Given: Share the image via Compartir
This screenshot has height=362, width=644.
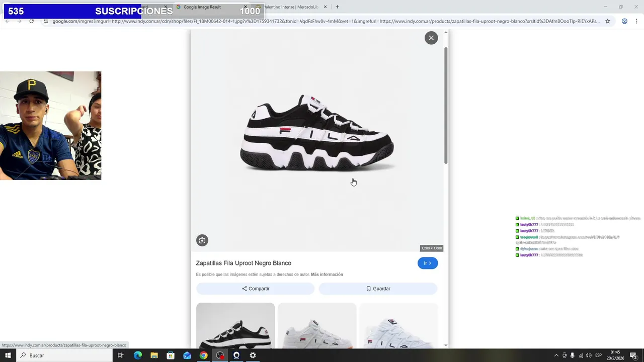Looking at the screenshot, I should [x=256, y=289].
